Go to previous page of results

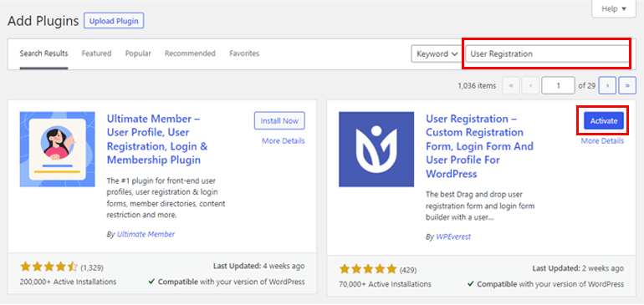[530, 86]
